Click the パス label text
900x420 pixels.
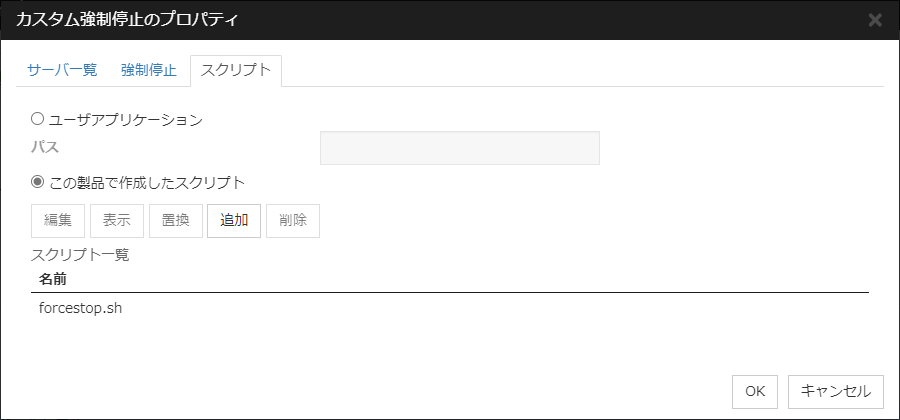pos(45,147)
